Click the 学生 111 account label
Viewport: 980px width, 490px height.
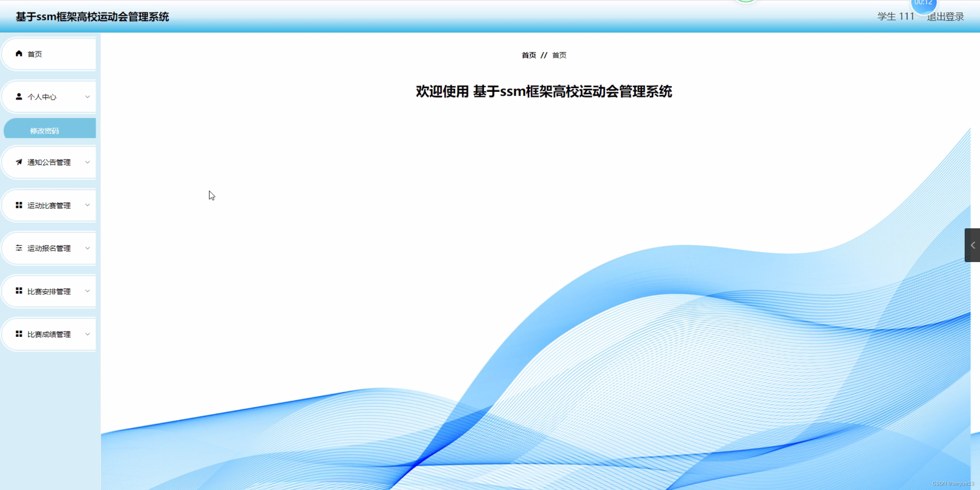tap(895, 16)
